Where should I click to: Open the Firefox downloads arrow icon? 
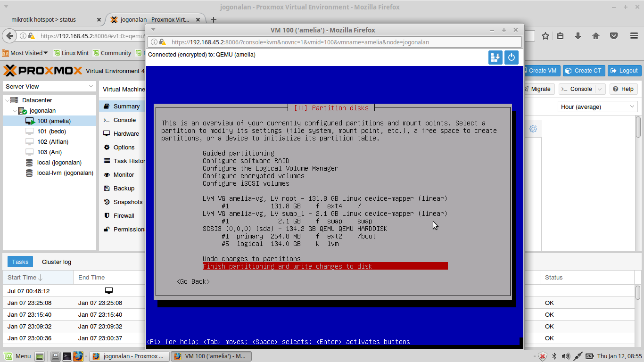coord(578,36)
